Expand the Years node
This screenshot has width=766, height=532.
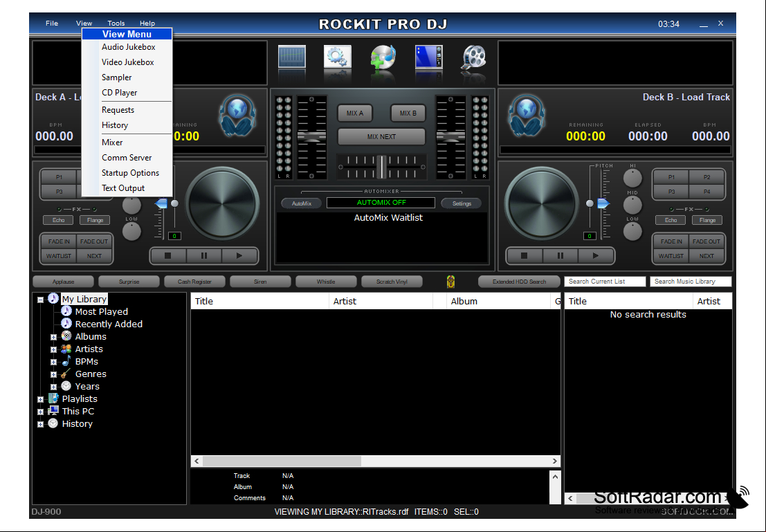click(54, 387)
